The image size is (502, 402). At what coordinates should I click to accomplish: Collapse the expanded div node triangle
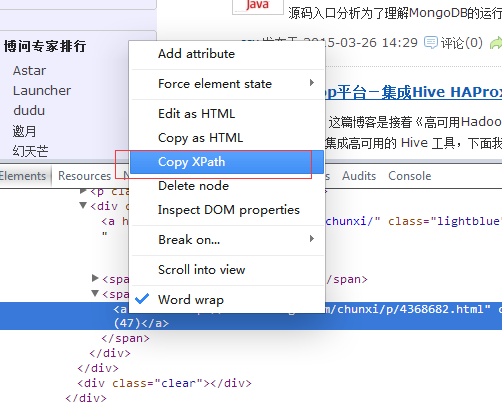tap(83, 205)
